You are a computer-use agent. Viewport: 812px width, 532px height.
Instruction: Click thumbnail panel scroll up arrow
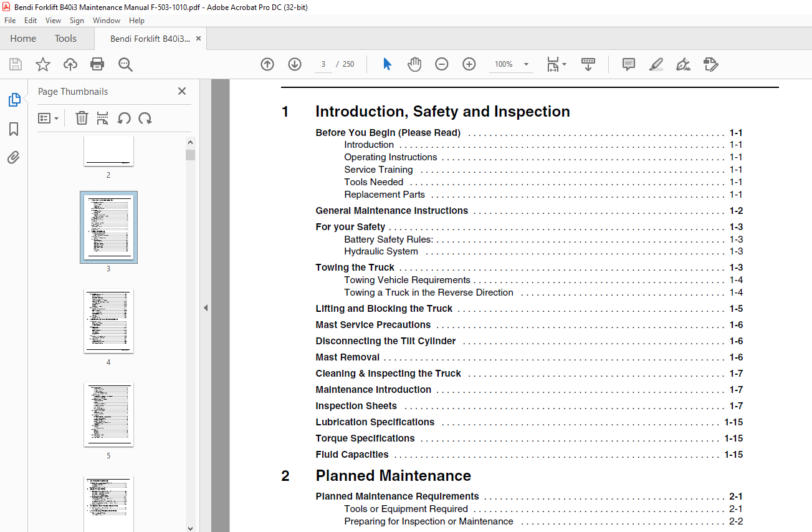coord(190,142)
